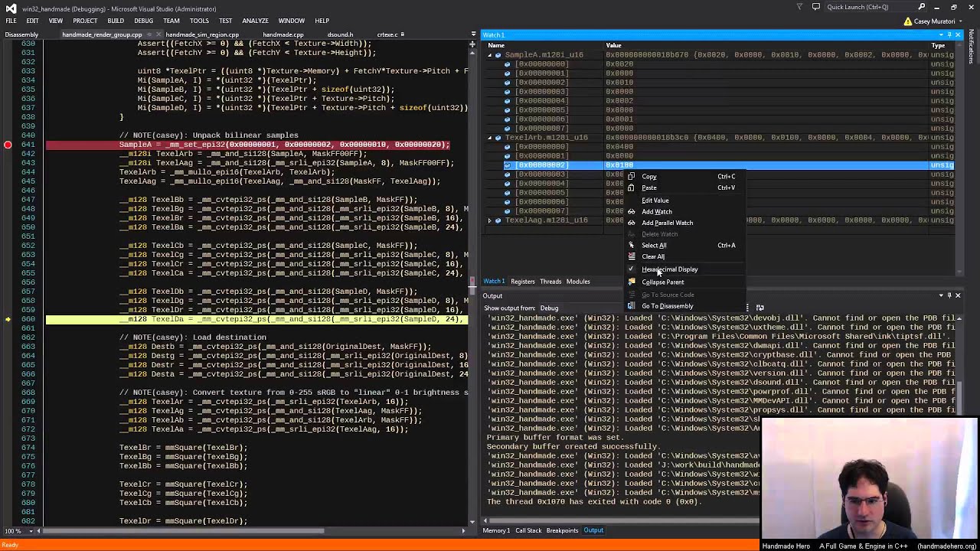Close the handmade_render_group.cpp tab
The width and height of the screenshot is (980, 551).
158,34
